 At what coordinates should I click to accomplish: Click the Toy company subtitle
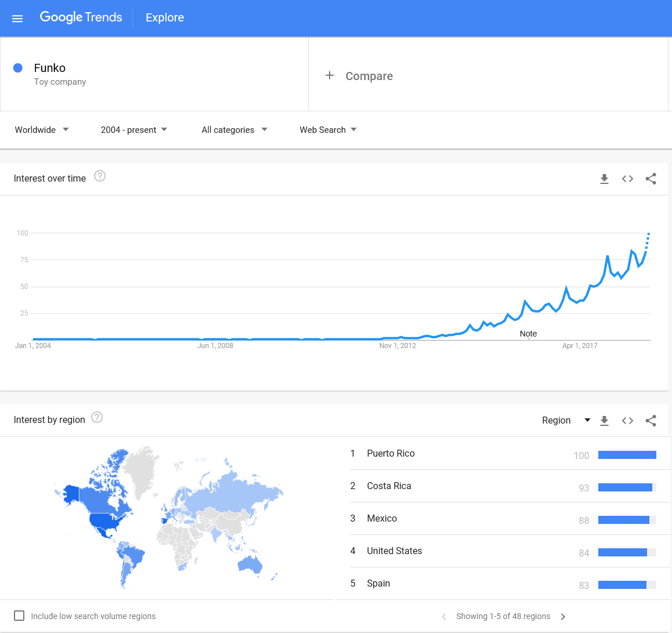(x=60, y=82)
